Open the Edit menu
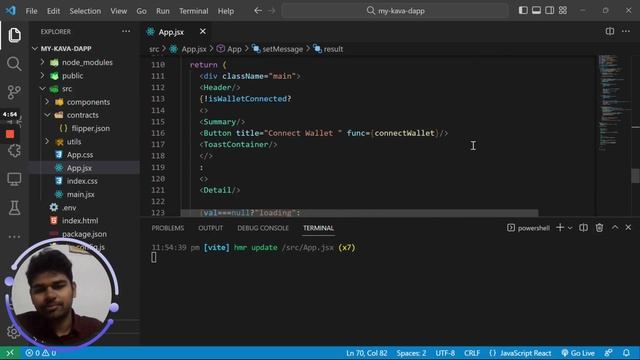 (53, 11)
